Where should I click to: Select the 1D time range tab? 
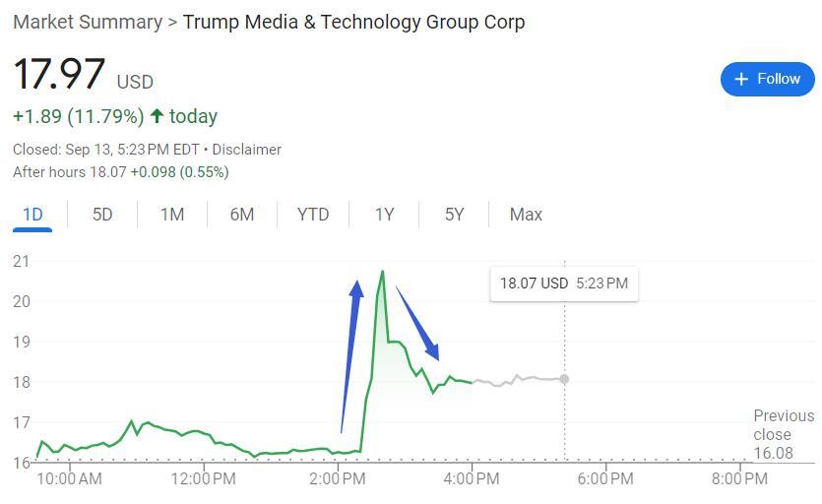[32, 215]
